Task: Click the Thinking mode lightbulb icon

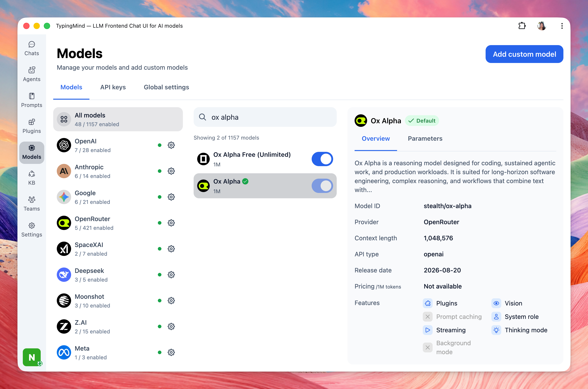Action: pos(496,330)
